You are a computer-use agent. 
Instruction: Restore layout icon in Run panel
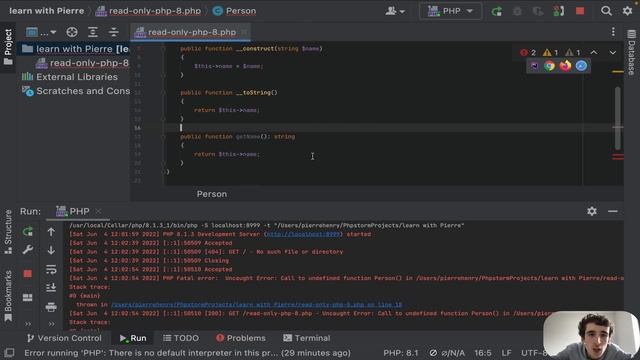point(28,297)
